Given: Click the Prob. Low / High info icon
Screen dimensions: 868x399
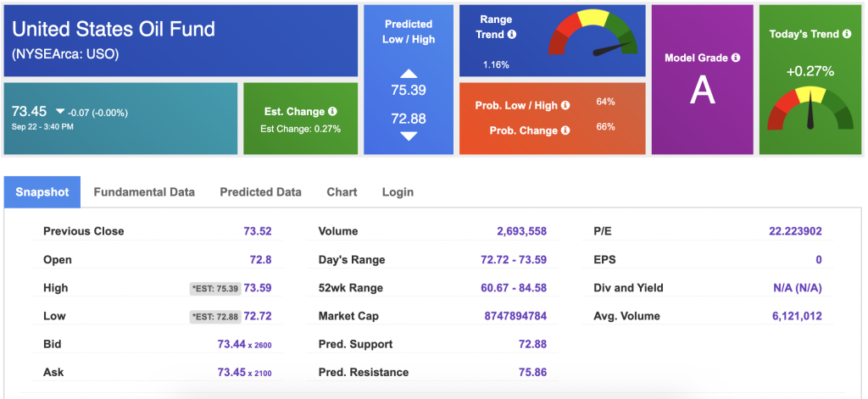Looking at the screenshot, I should tap(565, 105).
